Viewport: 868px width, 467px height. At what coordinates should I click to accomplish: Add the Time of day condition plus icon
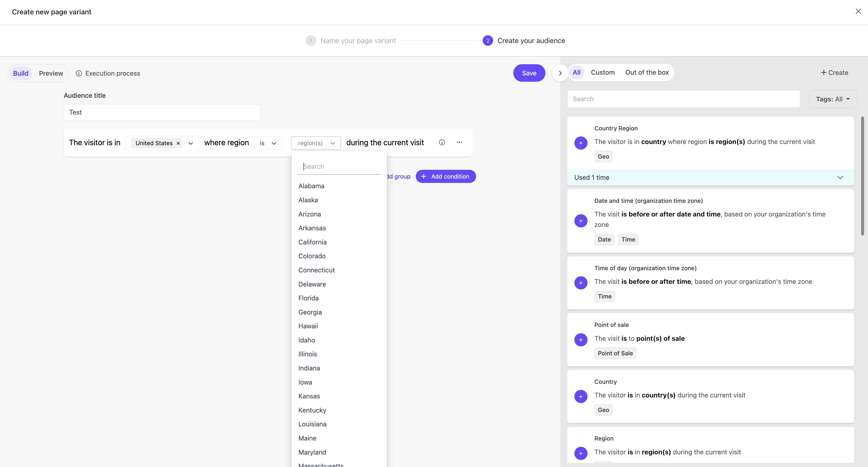[x=581, y=283]
